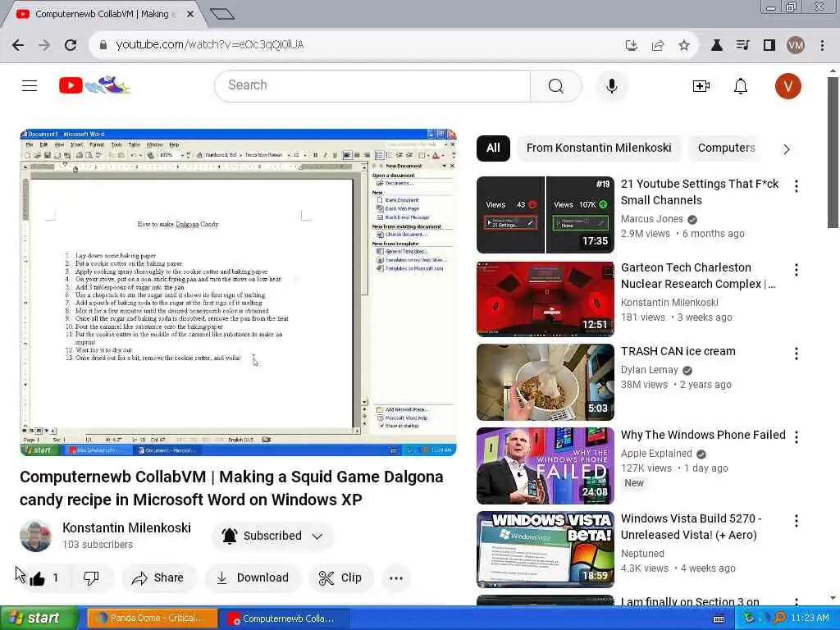
Task: Open the Chrome profile VM avatar
Action: coord(796,45)
